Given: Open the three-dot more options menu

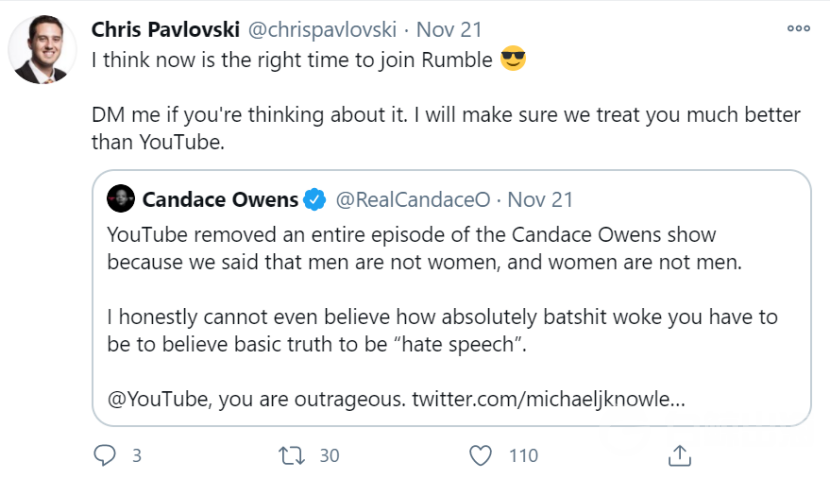Looking at the screenshot, I should [798, 28].
